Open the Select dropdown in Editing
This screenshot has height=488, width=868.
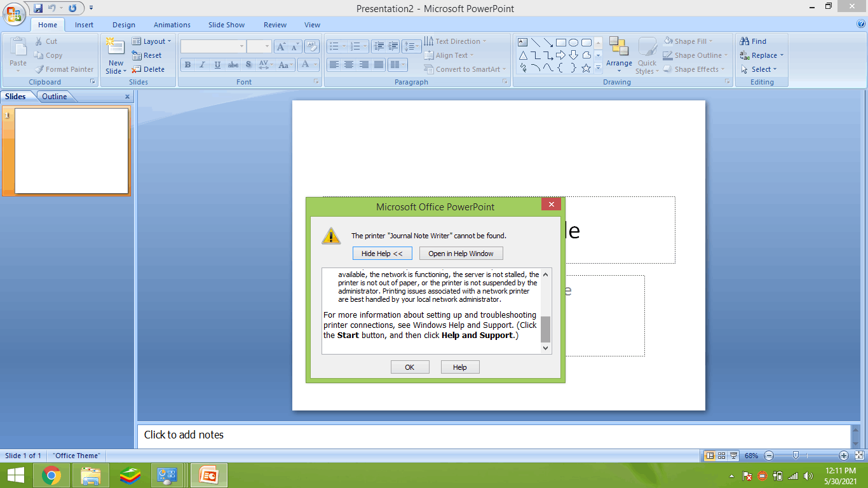point(759,69)
